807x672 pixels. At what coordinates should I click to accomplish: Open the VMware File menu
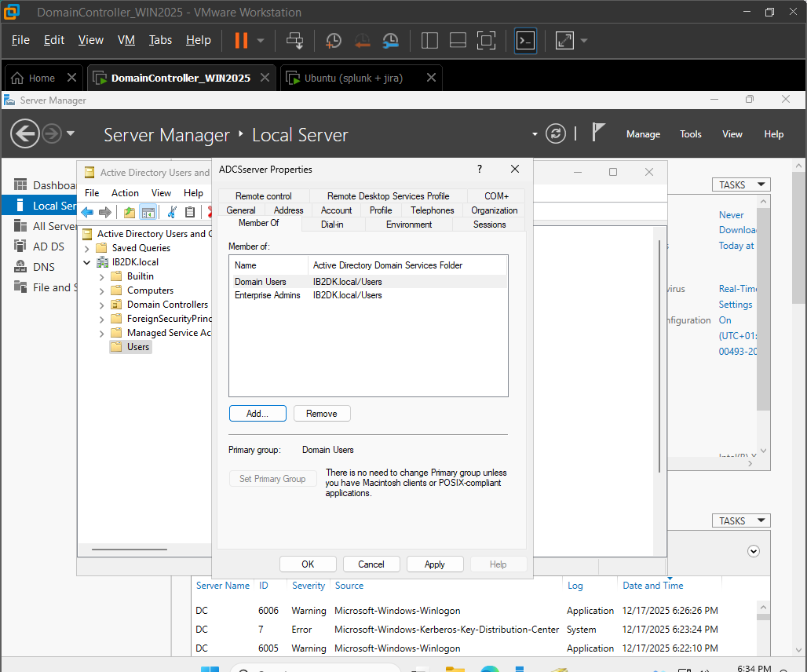click(x=20, y=40)
